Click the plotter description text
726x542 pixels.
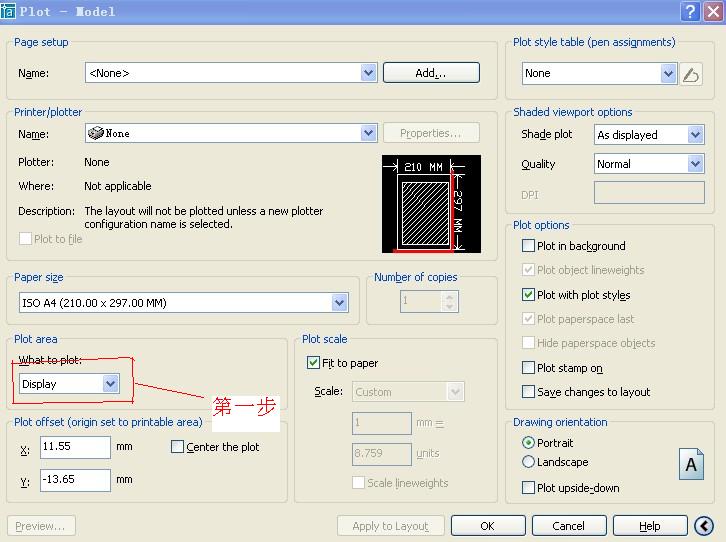[204, 218]
